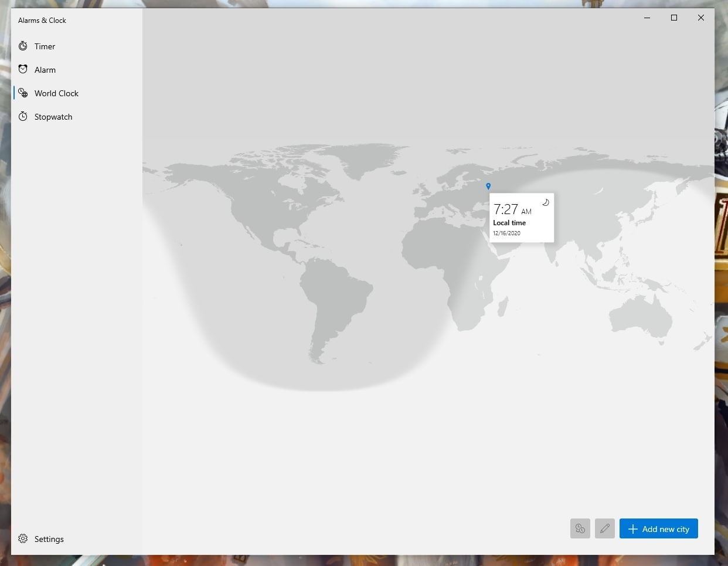728x566 pixels.
Task: Click the moon icon on local time card
Action: point(545,202)
